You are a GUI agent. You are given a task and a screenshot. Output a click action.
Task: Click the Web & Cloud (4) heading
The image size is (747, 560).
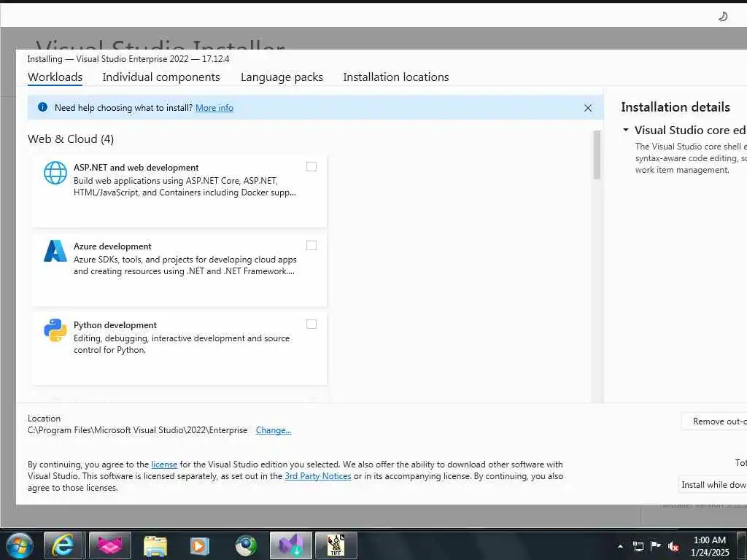71,139
